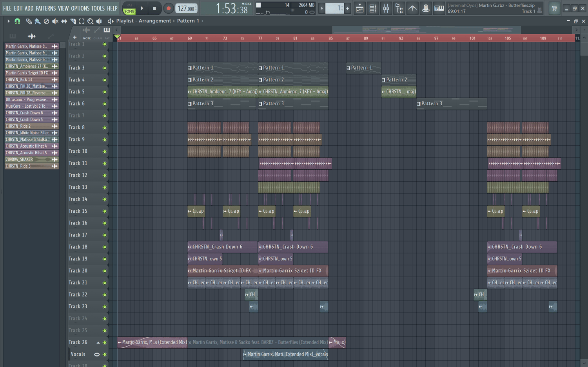Open the OPTIONS menu

point(80,8)
